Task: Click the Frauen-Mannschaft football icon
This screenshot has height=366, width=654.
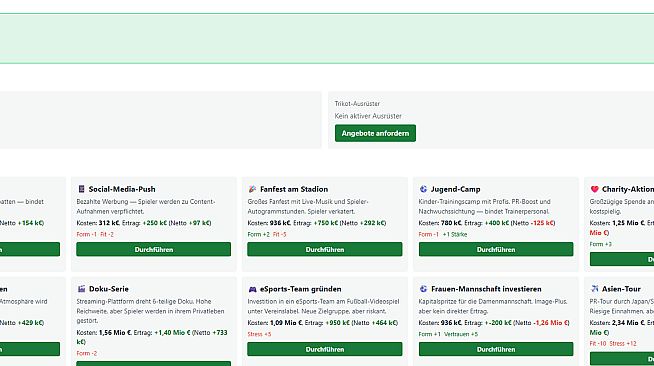Action: click(x=423, y=289)
